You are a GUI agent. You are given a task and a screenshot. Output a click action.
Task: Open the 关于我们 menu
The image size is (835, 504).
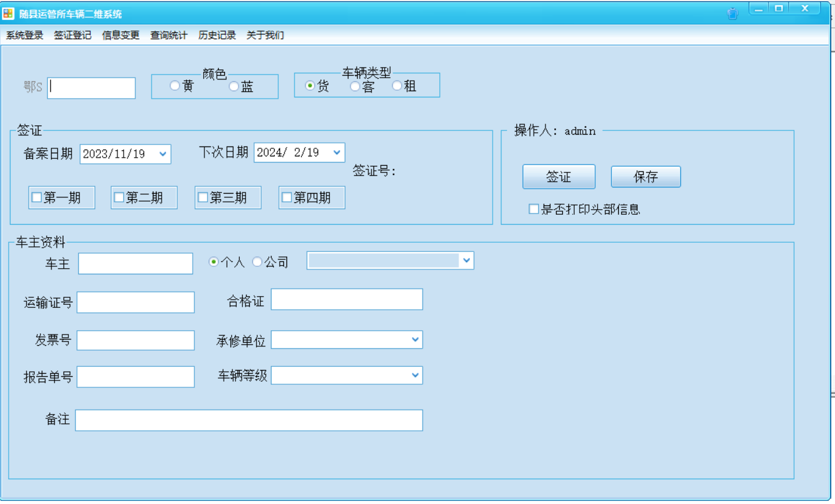click(x=265, y=35)
